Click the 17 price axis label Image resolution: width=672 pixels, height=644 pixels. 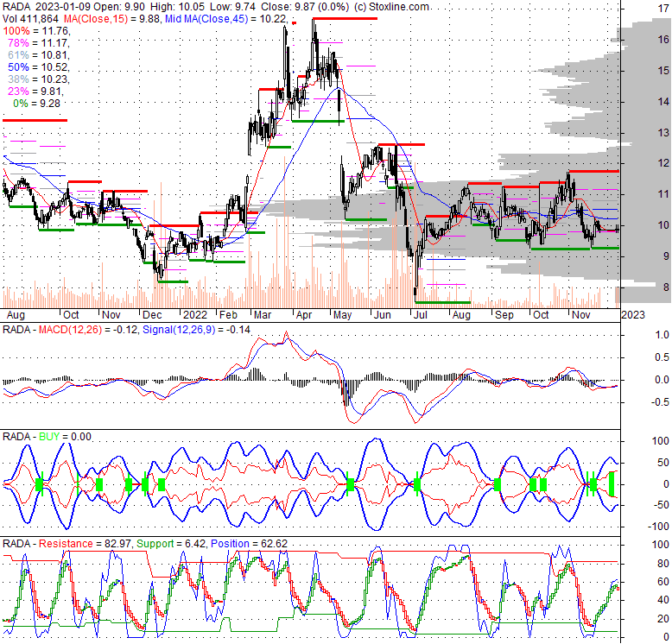pyautogui.click(x=663, y=8)
